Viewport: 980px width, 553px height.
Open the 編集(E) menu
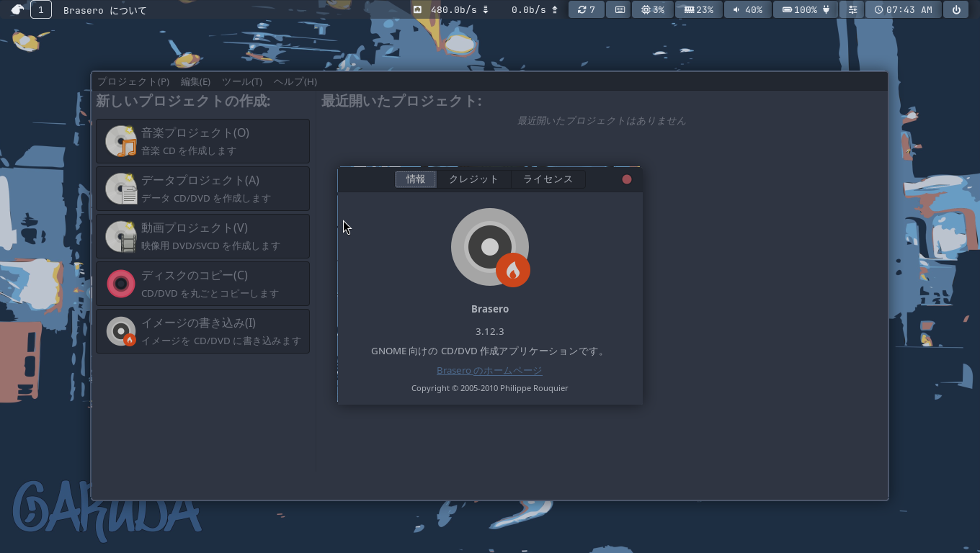point(195,81)
